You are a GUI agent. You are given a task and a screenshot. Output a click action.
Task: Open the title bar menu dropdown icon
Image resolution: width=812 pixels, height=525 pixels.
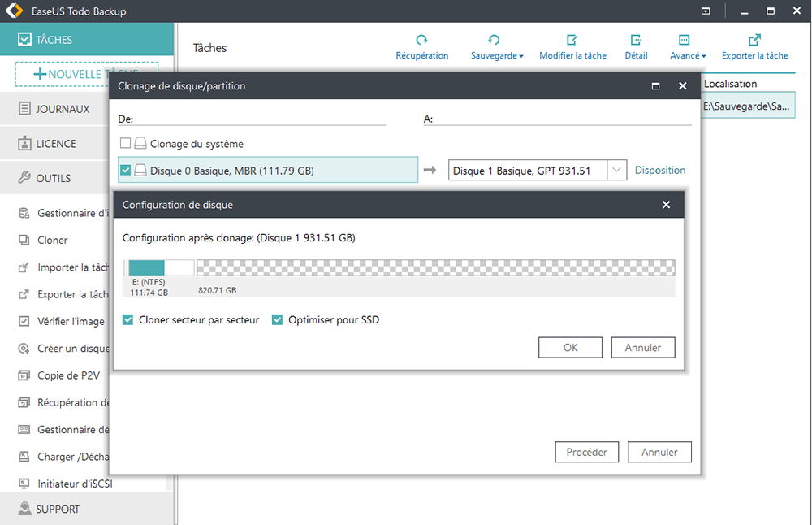tap(706, 11)
